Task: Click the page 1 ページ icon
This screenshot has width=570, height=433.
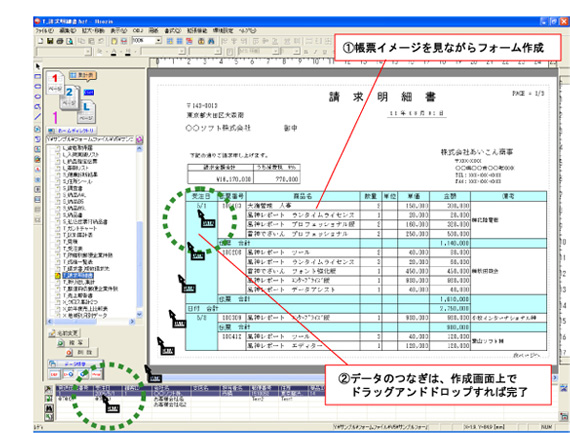Action: point(55,82)
